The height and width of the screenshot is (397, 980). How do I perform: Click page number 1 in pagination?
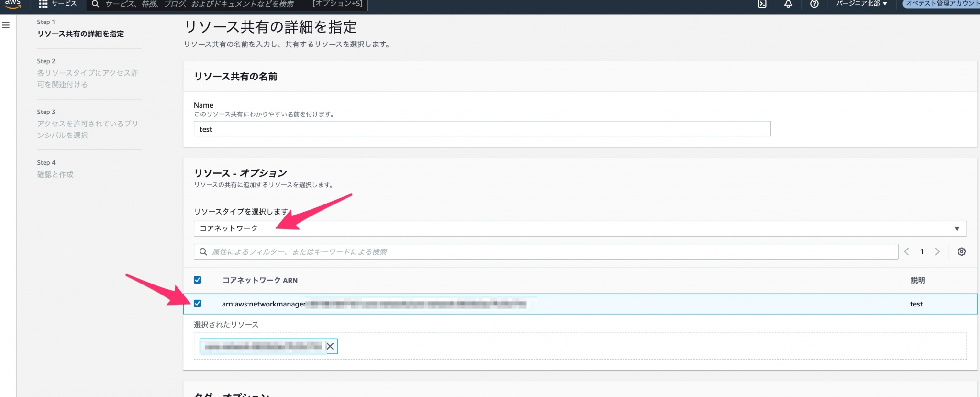click(922, 252)
